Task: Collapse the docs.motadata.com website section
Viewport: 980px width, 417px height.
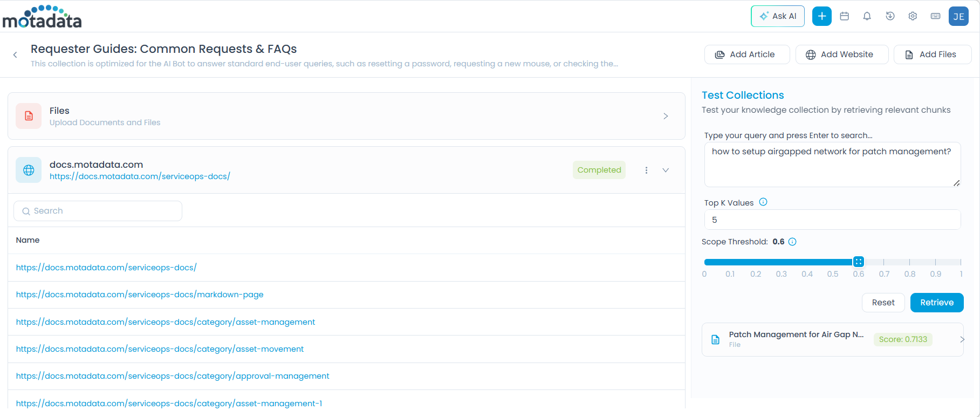Action: pos(666,170)
